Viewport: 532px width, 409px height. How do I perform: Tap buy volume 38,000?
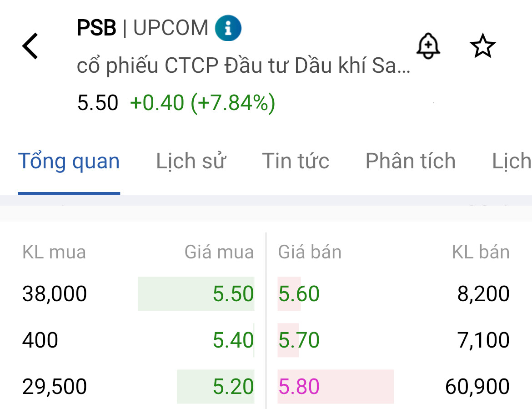pos(55,294)
